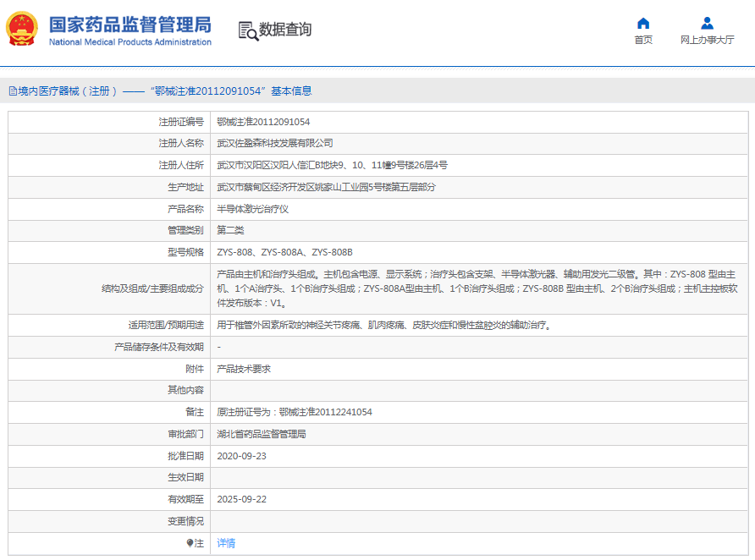Click the 生效日期 row label
755x560 pixels.
pos(186,477)
